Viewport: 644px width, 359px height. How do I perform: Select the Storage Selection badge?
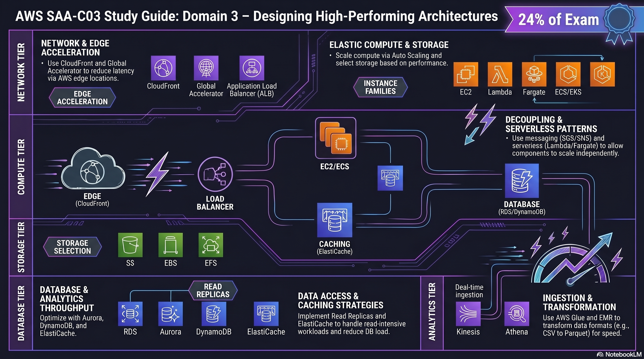(x=73, y=247)
